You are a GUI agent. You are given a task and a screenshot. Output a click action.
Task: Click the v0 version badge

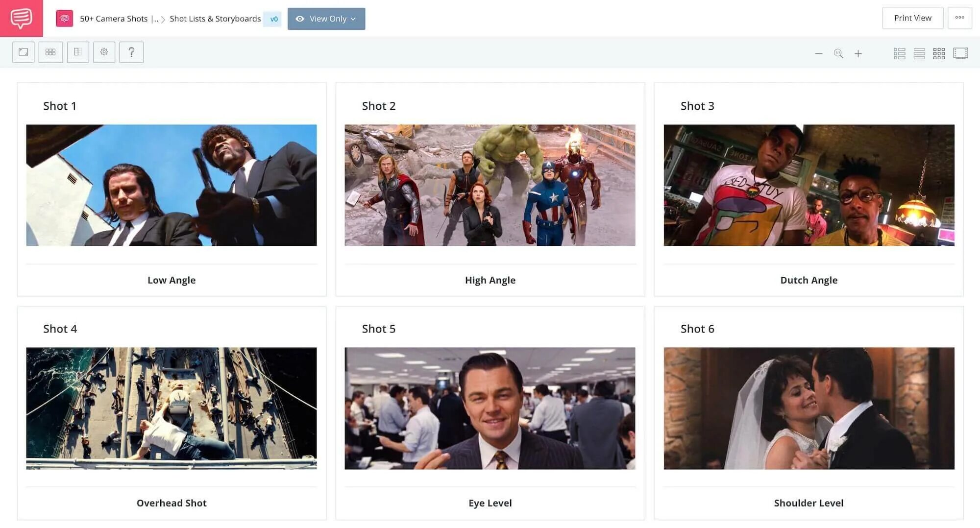pos(273,19)
